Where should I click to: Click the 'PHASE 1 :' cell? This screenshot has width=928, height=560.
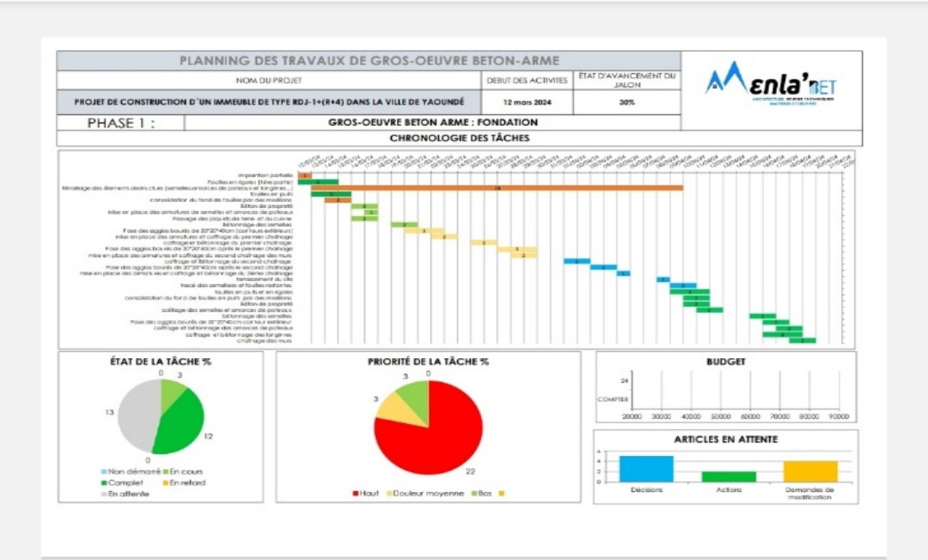121,123
